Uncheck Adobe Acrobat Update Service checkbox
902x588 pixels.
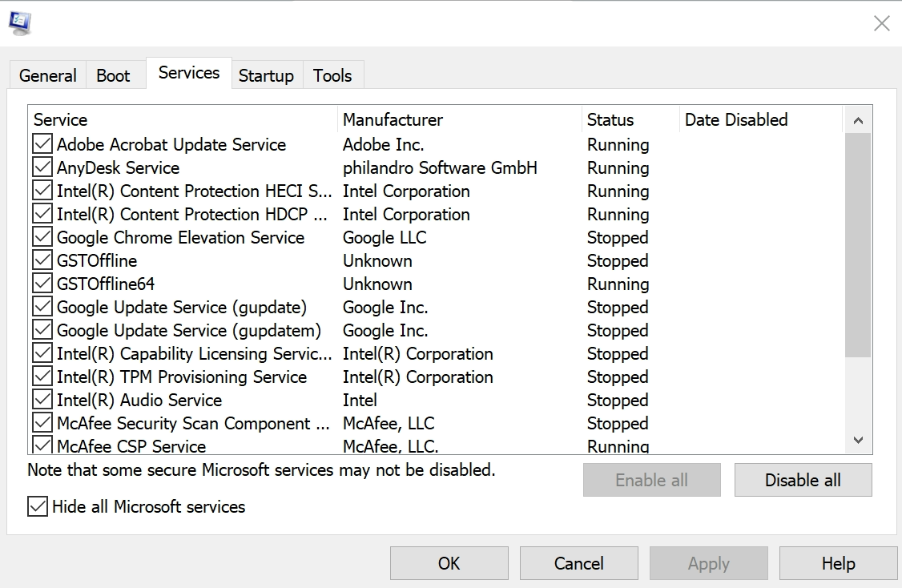(42, 144)
